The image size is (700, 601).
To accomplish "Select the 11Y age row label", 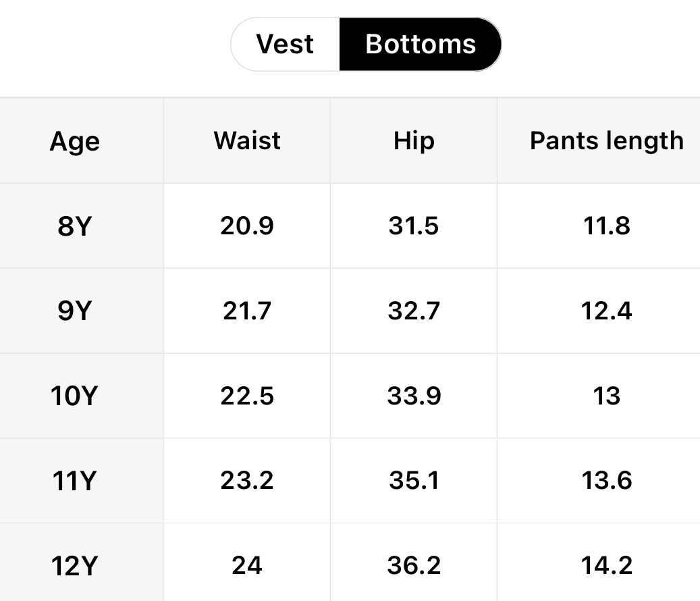I will (x=74, y=481).
